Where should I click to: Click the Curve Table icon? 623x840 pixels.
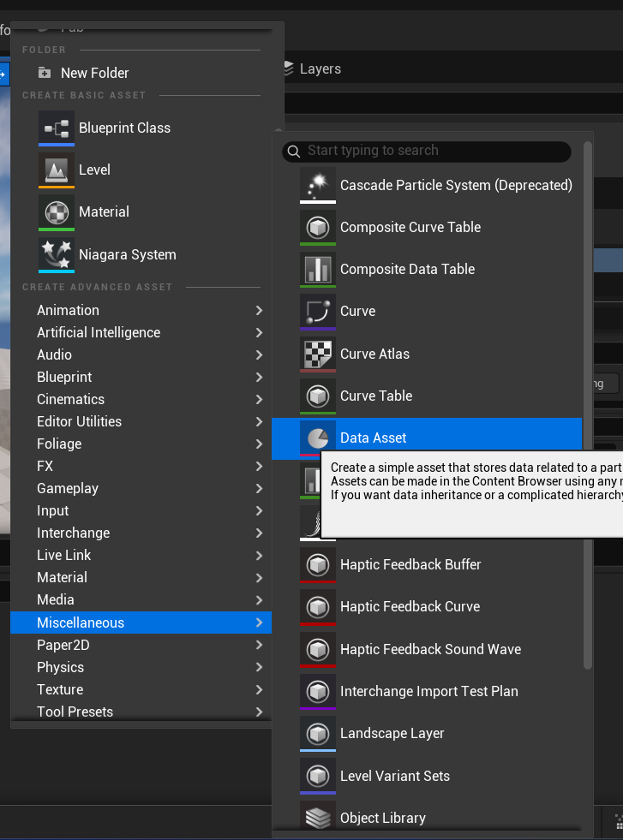318,396
